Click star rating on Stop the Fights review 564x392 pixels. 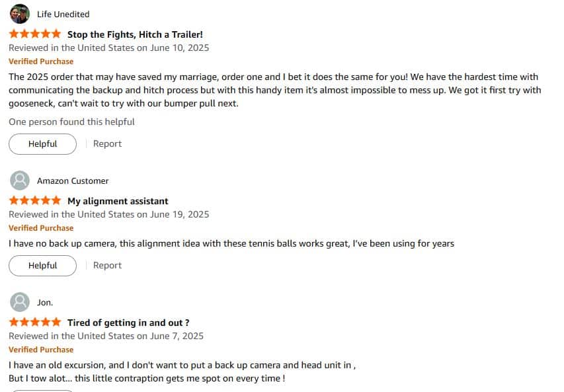[35, 34]
